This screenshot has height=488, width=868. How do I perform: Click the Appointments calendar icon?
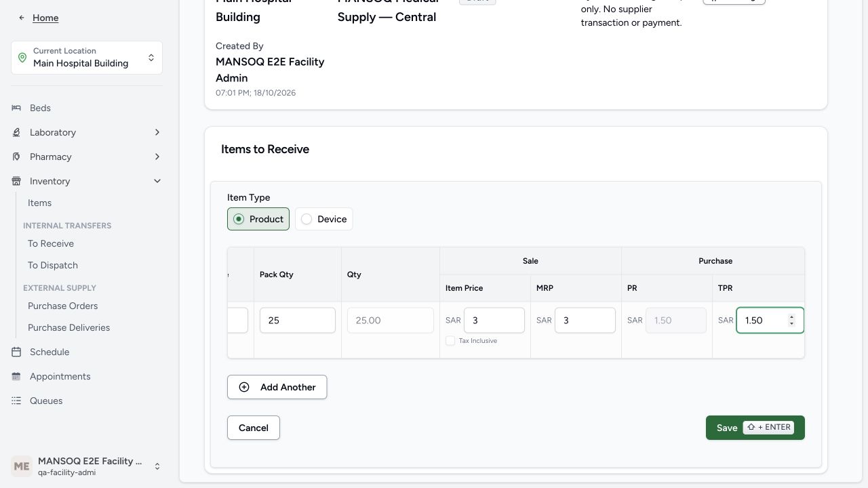point(16,376)
